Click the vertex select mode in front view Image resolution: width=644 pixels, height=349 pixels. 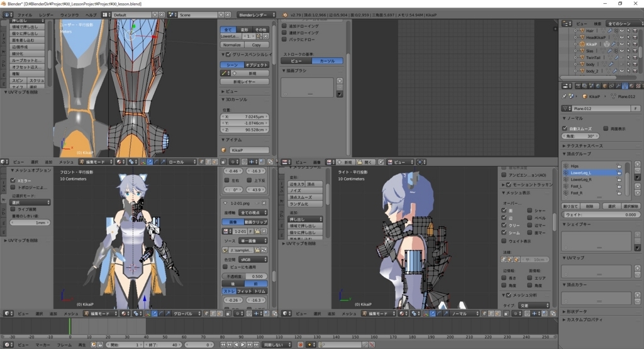(x=206, y=313)
